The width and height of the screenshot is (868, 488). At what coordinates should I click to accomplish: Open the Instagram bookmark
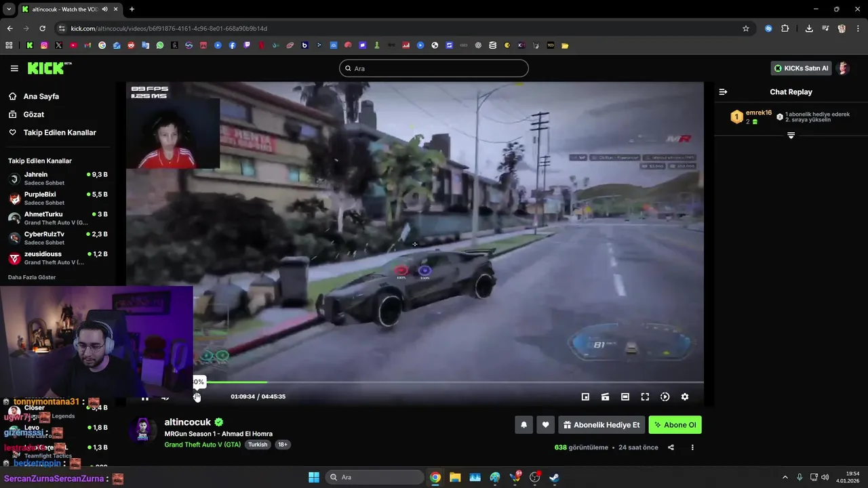pos(44,45)
